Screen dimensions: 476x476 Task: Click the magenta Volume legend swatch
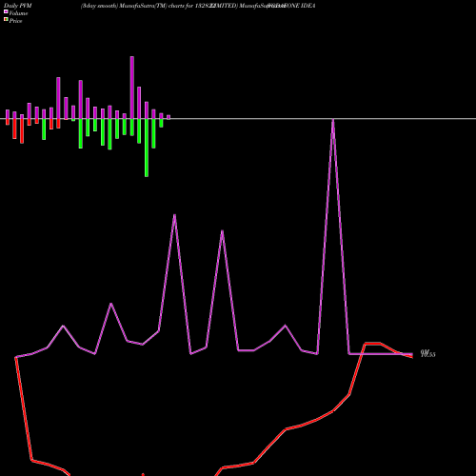click(6, 11)
